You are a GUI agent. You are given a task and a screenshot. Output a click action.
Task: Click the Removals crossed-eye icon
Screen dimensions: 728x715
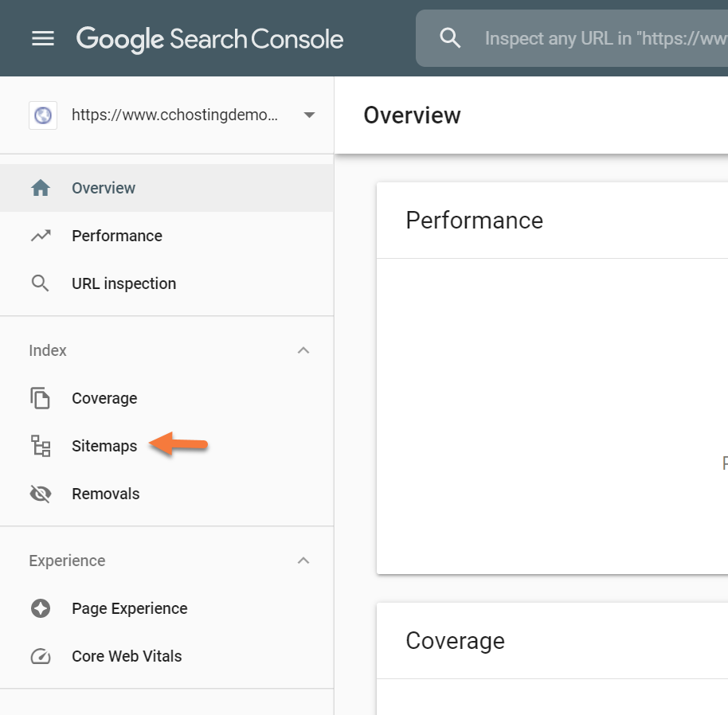[41, 494]
